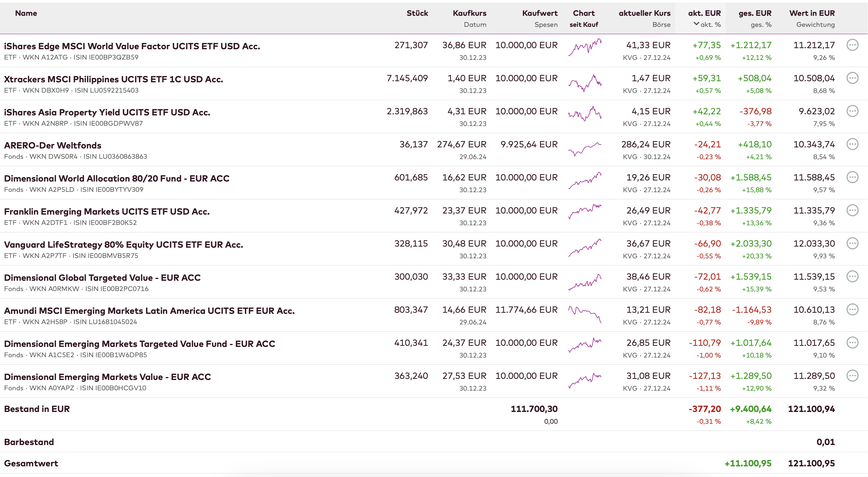Screen dimensions: 868x477
Task: Sort by ges. EUR column header
Action: [x=755, y=13]
